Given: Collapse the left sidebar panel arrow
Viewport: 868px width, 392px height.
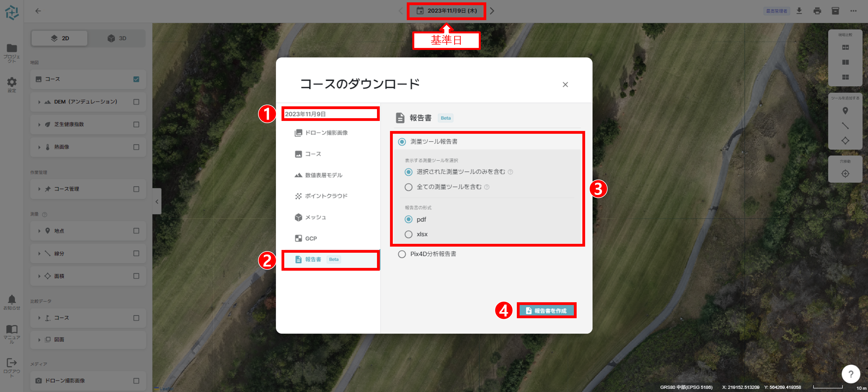Looking at the screenshot, I should point(157,202).
